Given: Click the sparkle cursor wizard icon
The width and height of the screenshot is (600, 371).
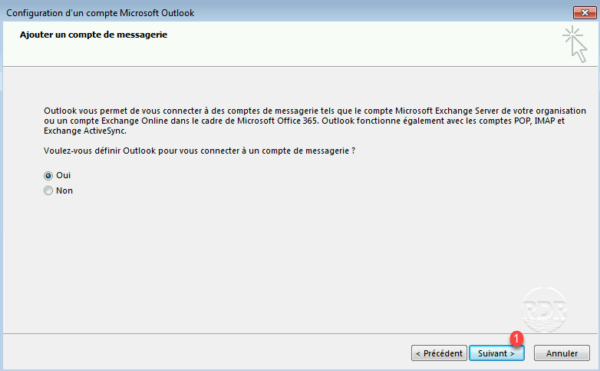Looking at the screenshot, I should (x=575, y=44).
